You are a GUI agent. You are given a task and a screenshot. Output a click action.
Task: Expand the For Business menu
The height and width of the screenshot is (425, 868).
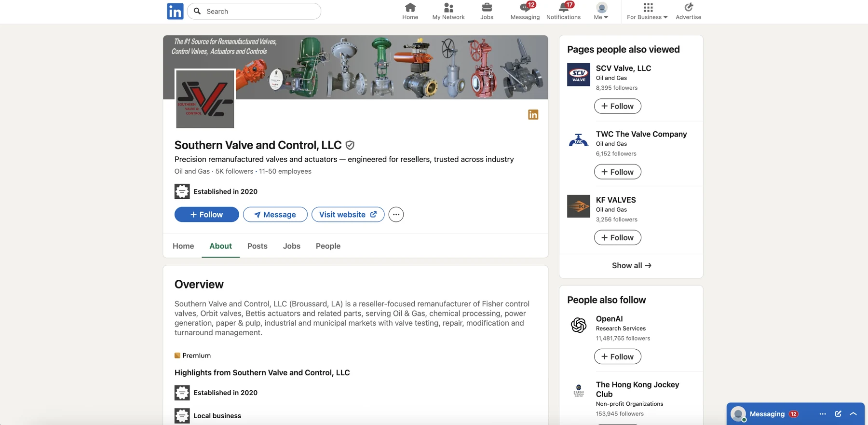(x=648, y=11)
